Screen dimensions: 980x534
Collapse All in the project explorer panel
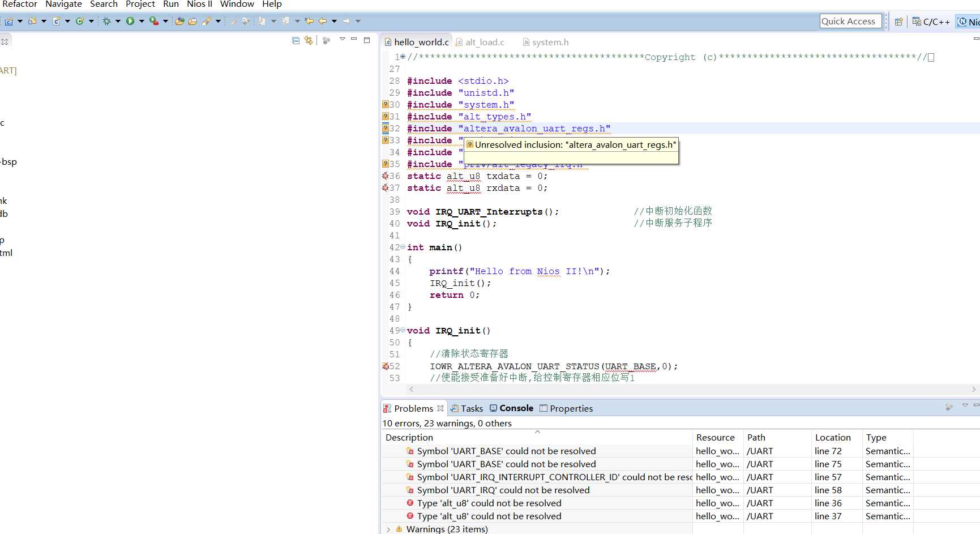click(296, 40)
